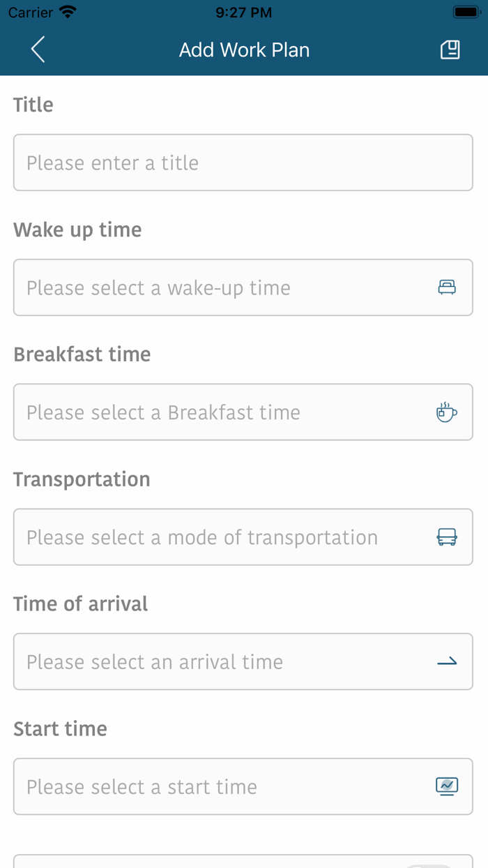The width and height of the screenshot is (488, 868).
Task: Open the mode of transportation selector
Action: pyautogui.click(x=223, y=537)
